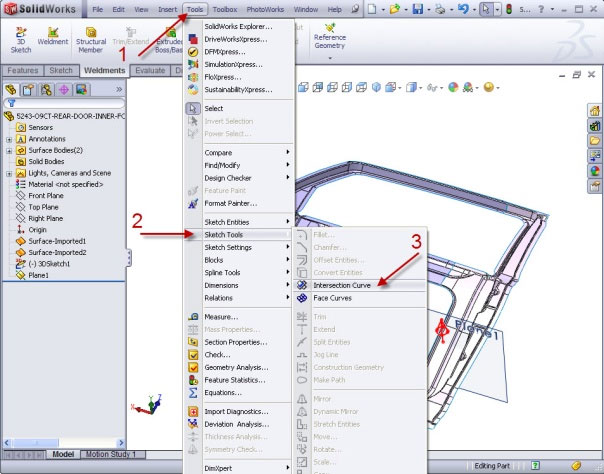Click the Face Curves icon
Screen dimensions: 604x474
302,298
